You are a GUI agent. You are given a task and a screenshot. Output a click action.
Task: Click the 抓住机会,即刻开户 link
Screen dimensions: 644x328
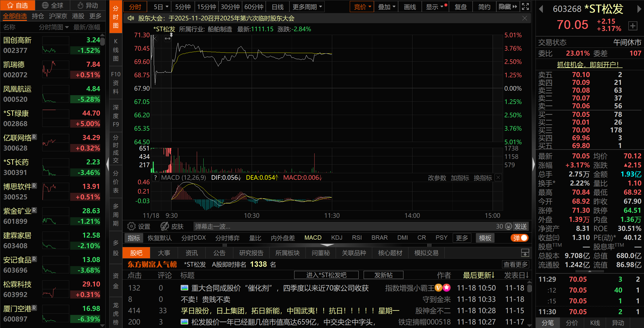click(589, 65)
